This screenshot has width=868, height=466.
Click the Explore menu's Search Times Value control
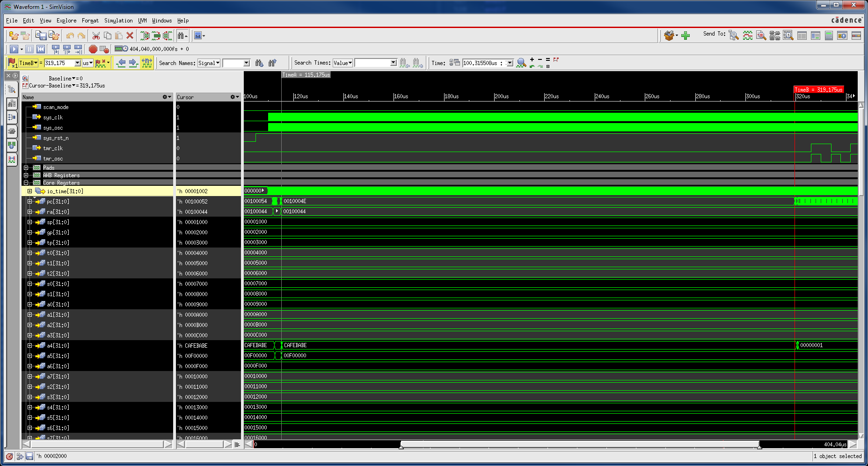pos(343,63)
